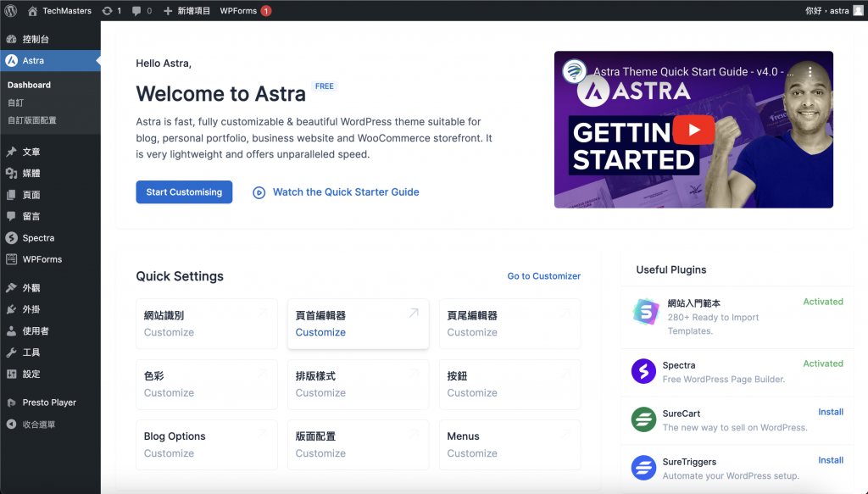Open the 頁首編輯器 arrow icon
This screenshot has height=494, width=868.
point(414,314)
